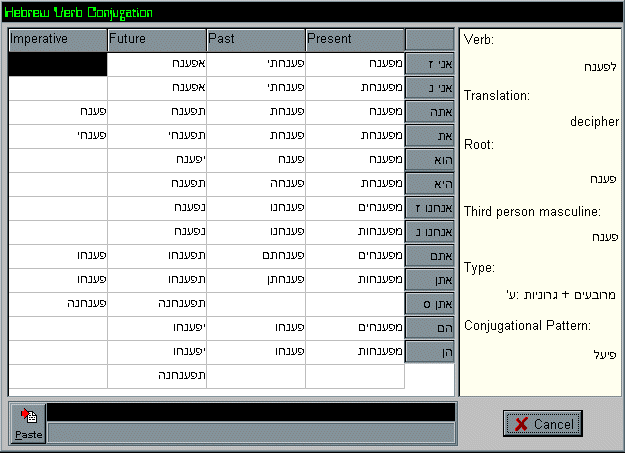Click the black text input field beside Paste
Screen dimensions: 625x453
[251, 412]
